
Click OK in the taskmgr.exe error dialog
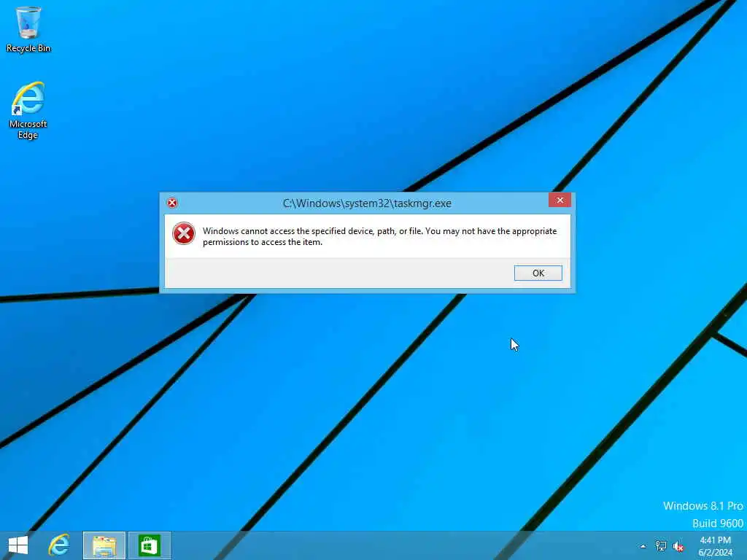(x=538, y=273)
